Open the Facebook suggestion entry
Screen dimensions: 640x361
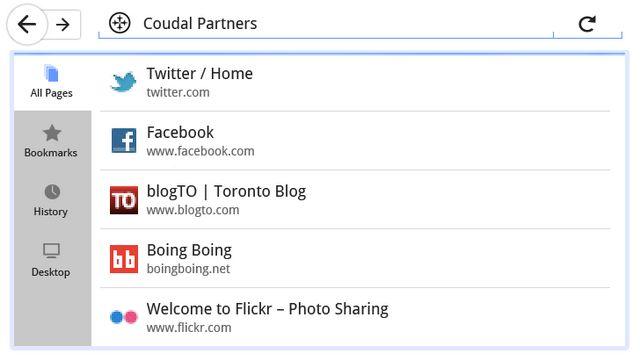click(x=355, y=140)
